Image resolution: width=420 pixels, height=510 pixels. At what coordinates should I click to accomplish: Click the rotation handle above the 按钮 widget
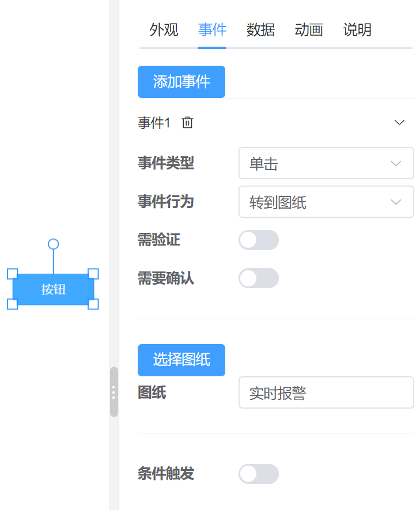[x=54, y=244]
